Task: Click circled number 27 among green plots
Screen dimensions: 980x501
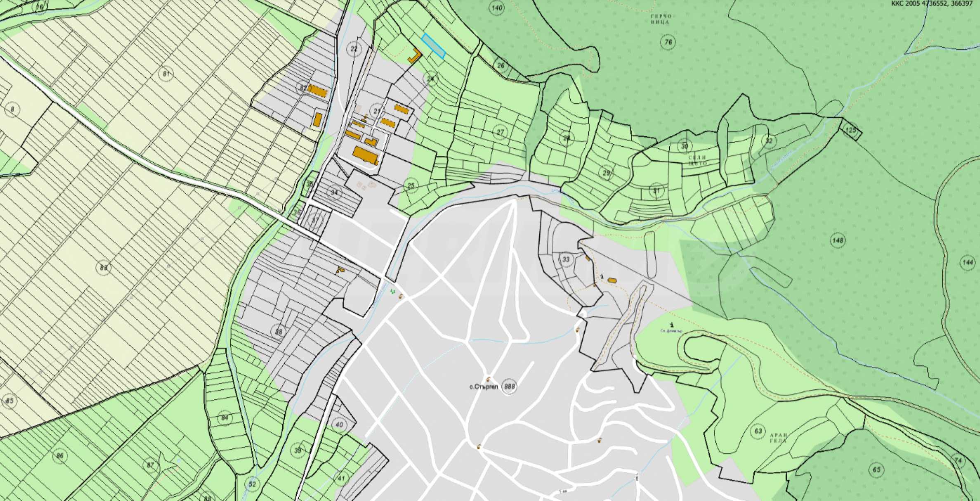Action: pyautogui.click(x=500, y=133)
